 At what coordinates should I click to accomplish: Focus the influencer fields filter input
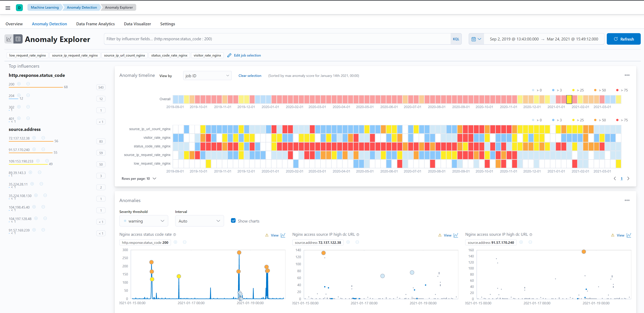tap(277, 39)
